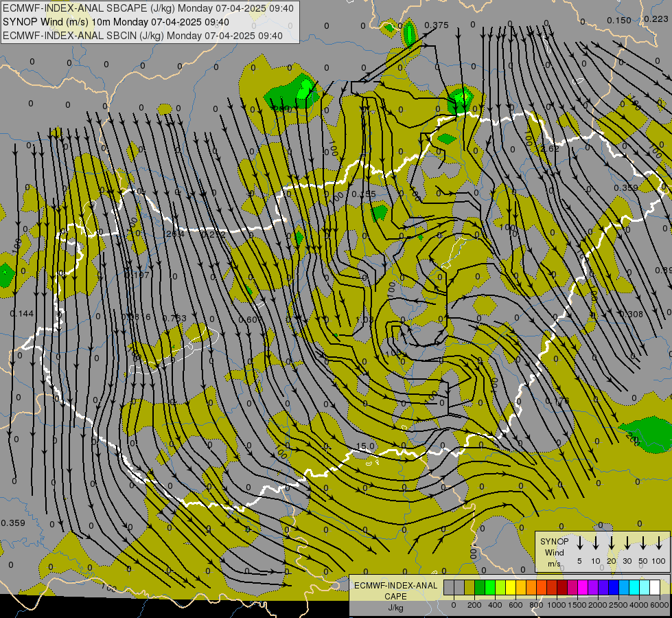Click the wind arrow above 50 m/s
This screenshot has width=672, height=618.
(x=643, y=543)
